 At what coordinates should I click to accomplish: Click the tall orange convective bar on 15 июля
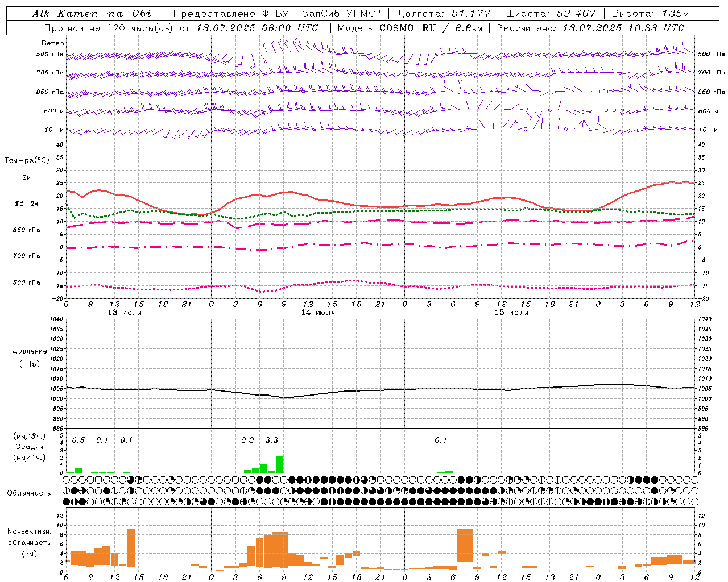tap(465, 546)
